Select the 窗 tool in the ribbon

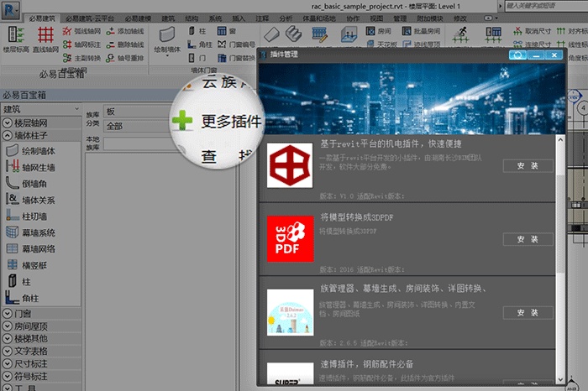pyautogui.click(x=227, y=31)
